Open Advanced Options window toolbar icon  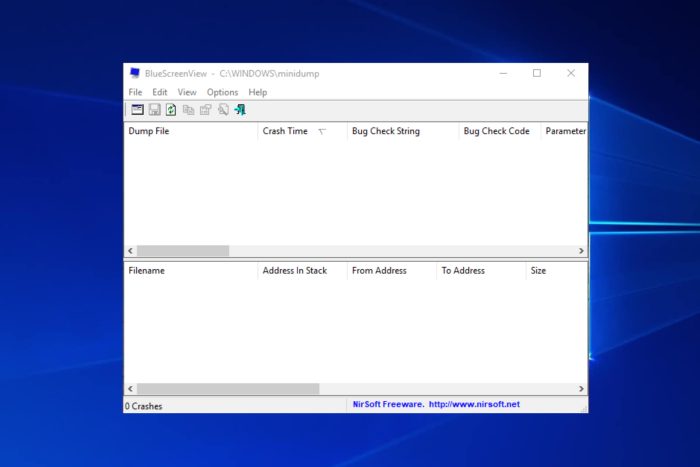click(138, 110)
